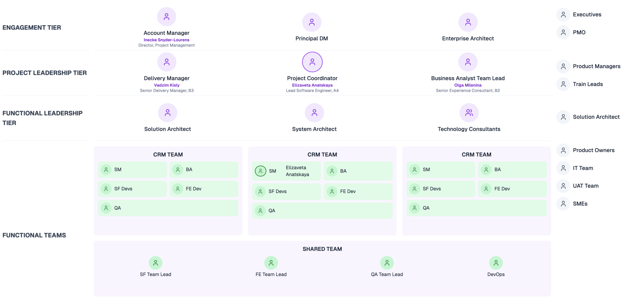This screenshot has width=644, height=300.
Task: Open Vadzim Kisly name link
Action: (167, 85)
